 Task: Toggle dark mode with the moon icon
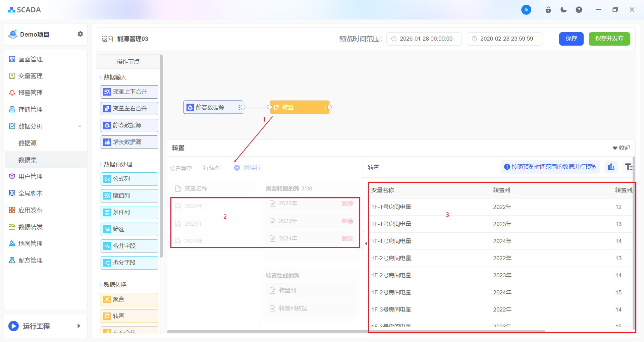click(x=563, y=10)
